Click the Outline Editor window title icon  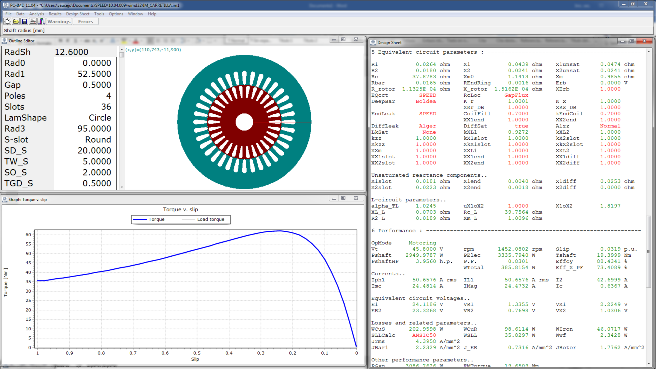(5, 41)
